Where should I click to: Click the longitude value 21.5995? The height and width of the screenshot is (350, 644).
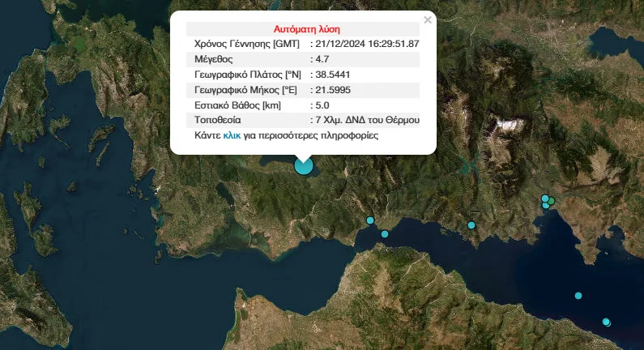pyautogui.click(x=332, y=90)
